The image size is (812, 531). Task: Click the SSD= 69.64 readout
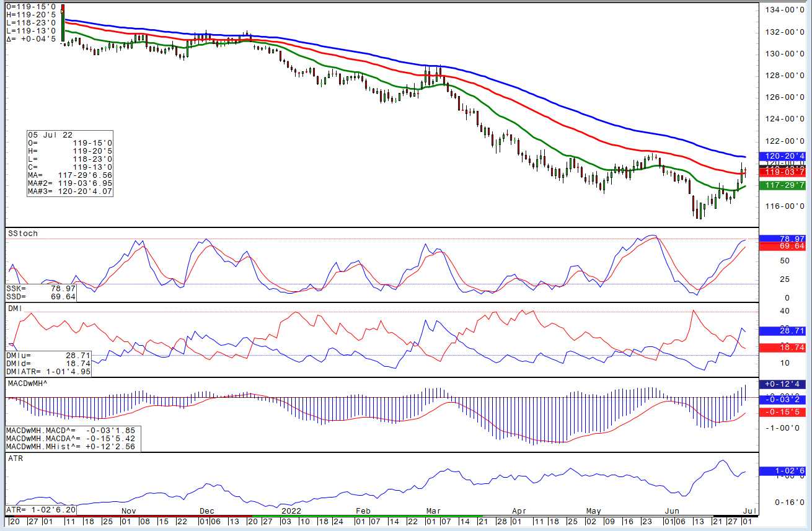[41, 297]
